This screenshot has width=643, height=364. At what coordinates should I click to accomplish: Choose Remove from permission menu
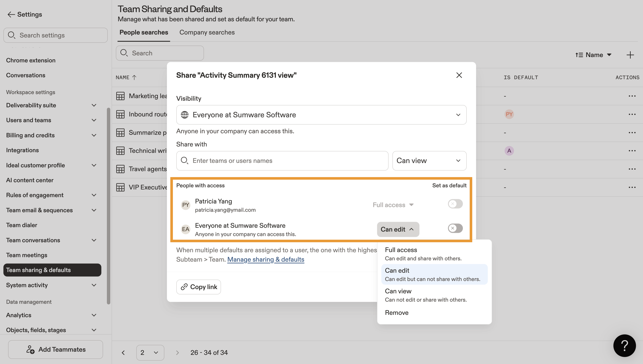[x=397, y=312]
